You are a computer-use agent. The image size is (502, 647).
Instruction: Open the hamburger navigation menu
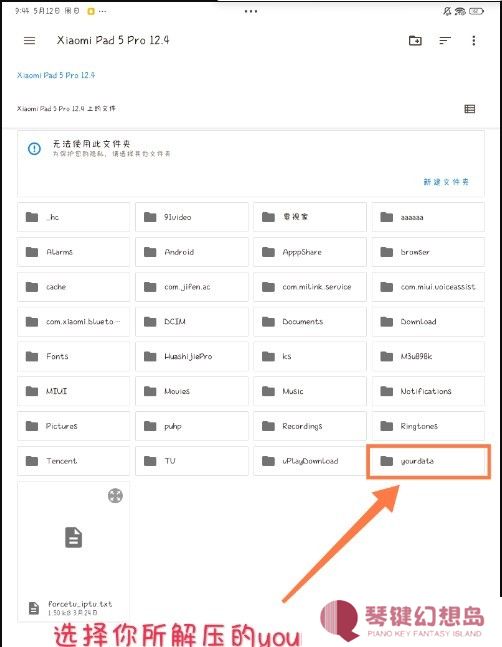(29, 40)
